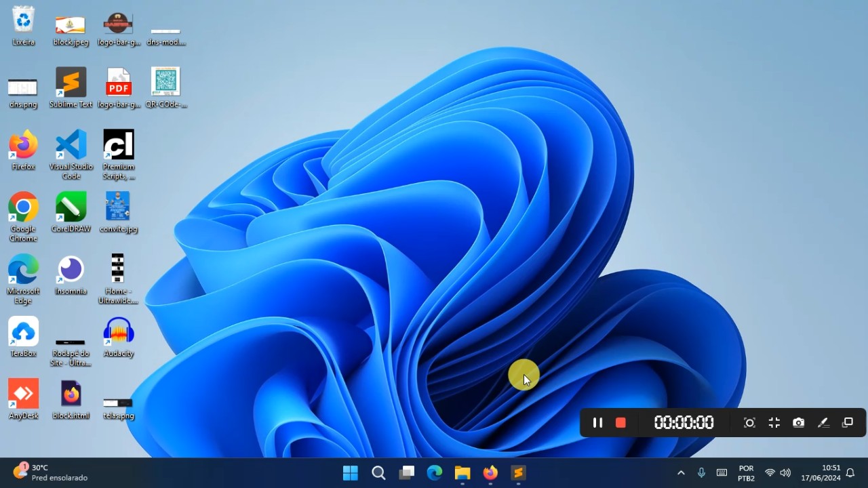The image size is (868, 488).
Task: Pause the screen recording
Action: (x=597, y=423)
